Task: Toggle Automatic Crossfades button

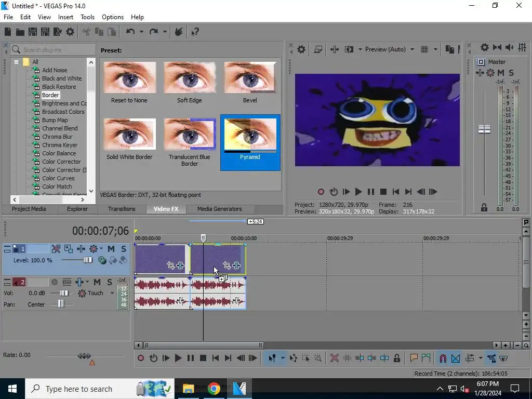Action: [x=456, y=358]
